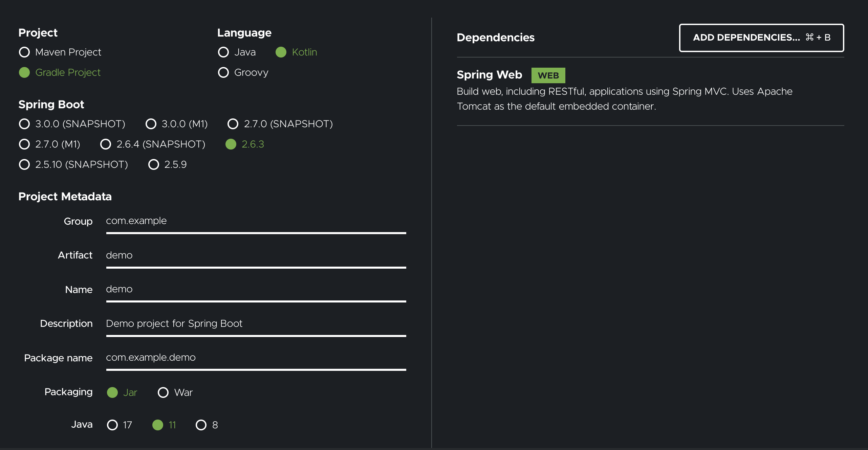Click the Package name field

pyautogui.click(x=256, y=358)
